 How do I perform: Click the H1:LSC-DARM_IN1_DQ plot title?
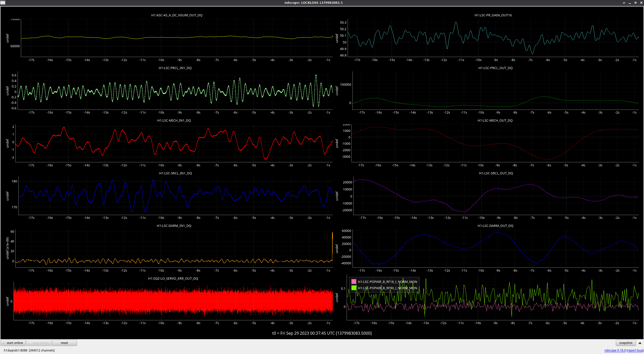(174, 226)
